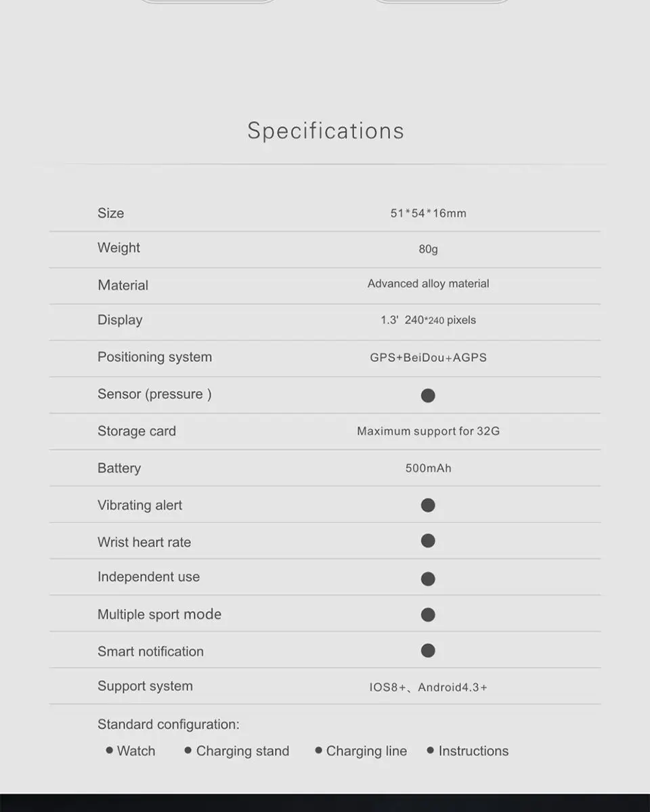The width and height of the screenshot is (650, 812).
Task: Click the bullet beside Charging stand
Action: coord(188,750)
